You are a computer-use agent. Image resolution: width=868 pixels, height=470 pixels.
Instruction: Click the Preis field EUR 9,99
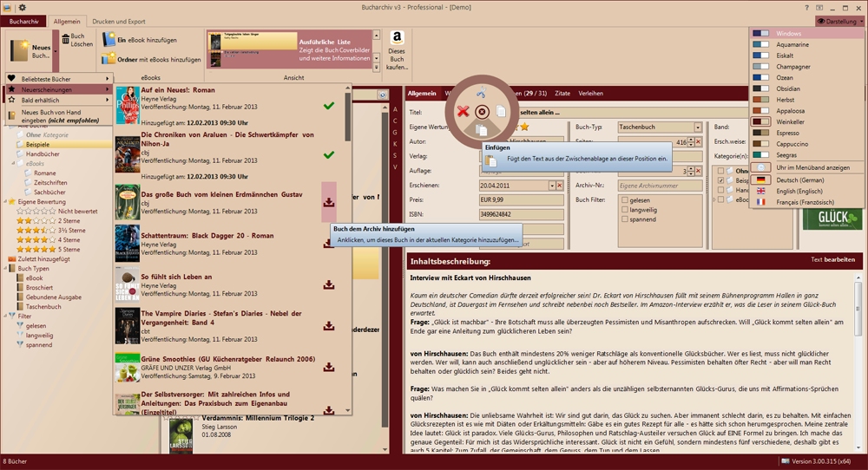pyautogui.click(x=521, y=200)
